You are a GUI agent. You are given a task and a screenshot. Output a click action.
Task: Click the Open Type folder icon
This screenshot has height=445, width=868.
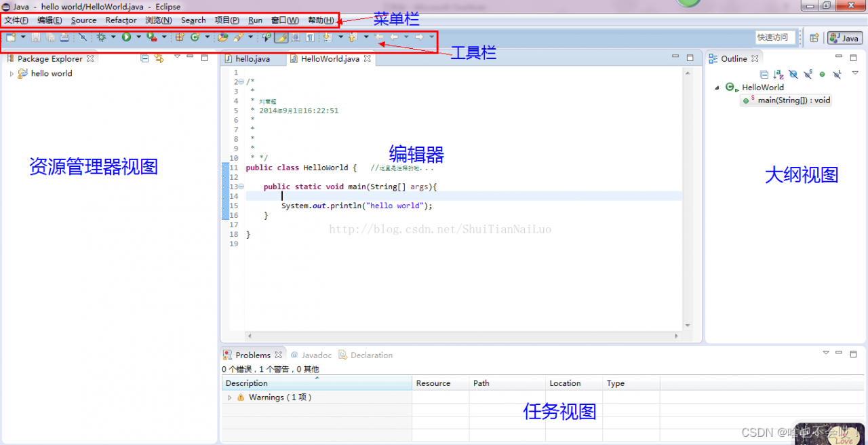[222, 37]
